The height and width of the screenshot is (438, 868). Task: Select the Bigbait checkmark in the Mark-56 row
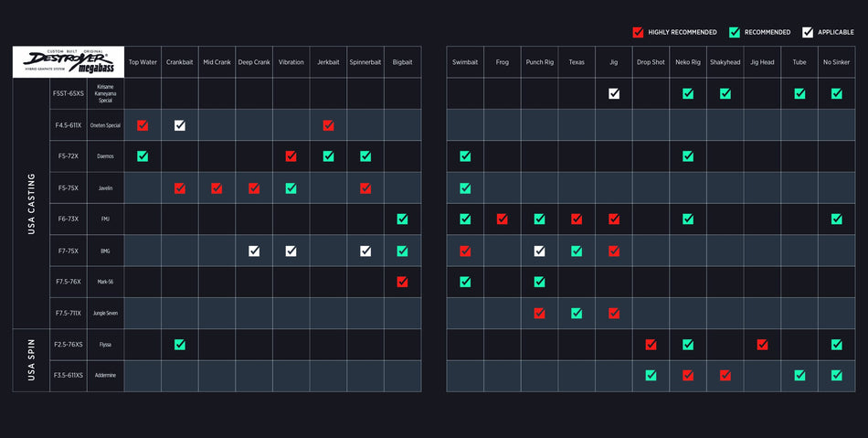(402, 282)
